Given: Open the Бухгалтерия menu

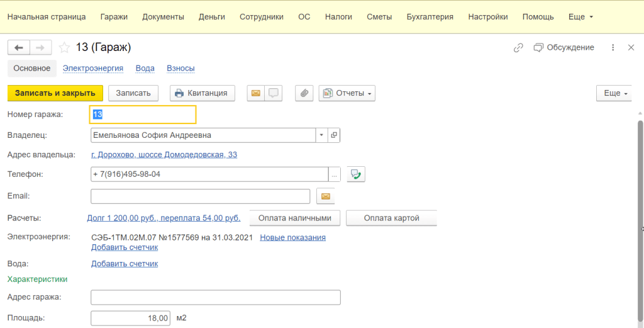Looking at the screenshot, I should [x=430, y=17].
